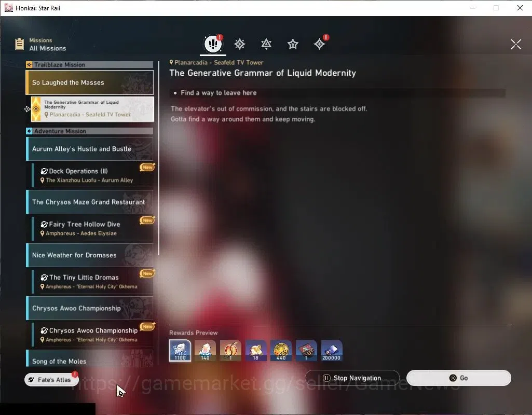Collapse The Chrysos Maze Grand Restaurant group
This screenshot has height=415, width=532.
[x=90, y=202]
